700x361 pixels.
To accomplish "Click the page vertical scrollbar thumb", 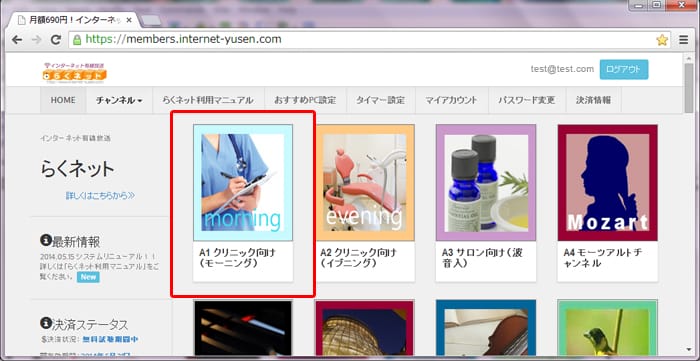I will pyautogui.click(x=689, y=88).
